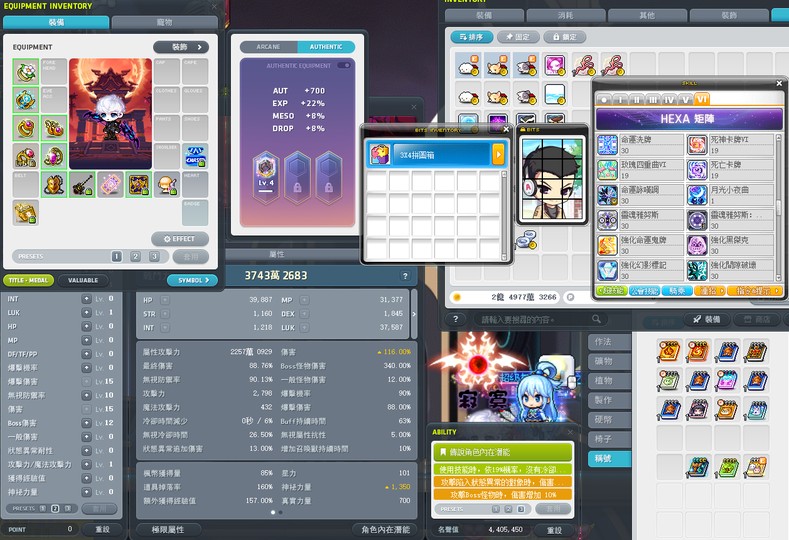Toggle the Authentic Equipment switch
The image size is (789, 540).
344,65
